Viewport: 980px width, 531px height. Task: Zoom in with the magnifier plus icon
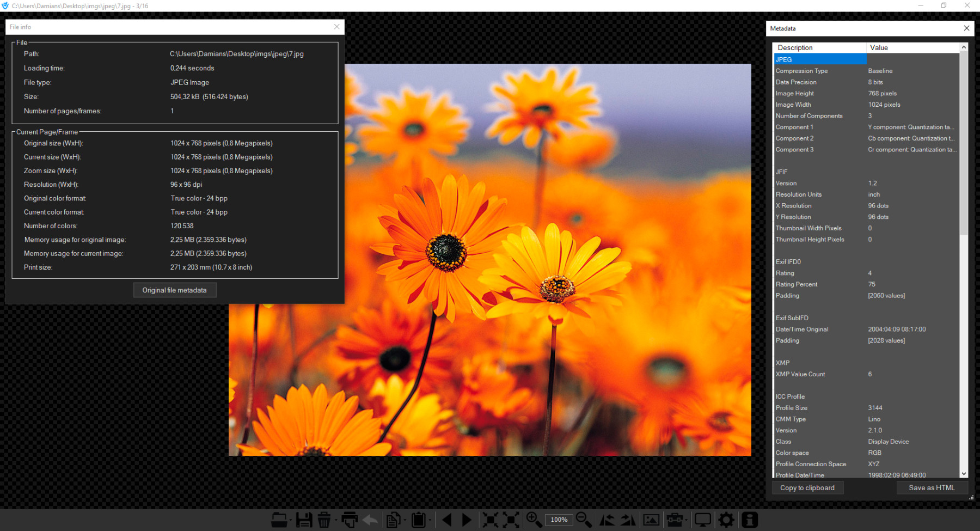coord(534,520)
